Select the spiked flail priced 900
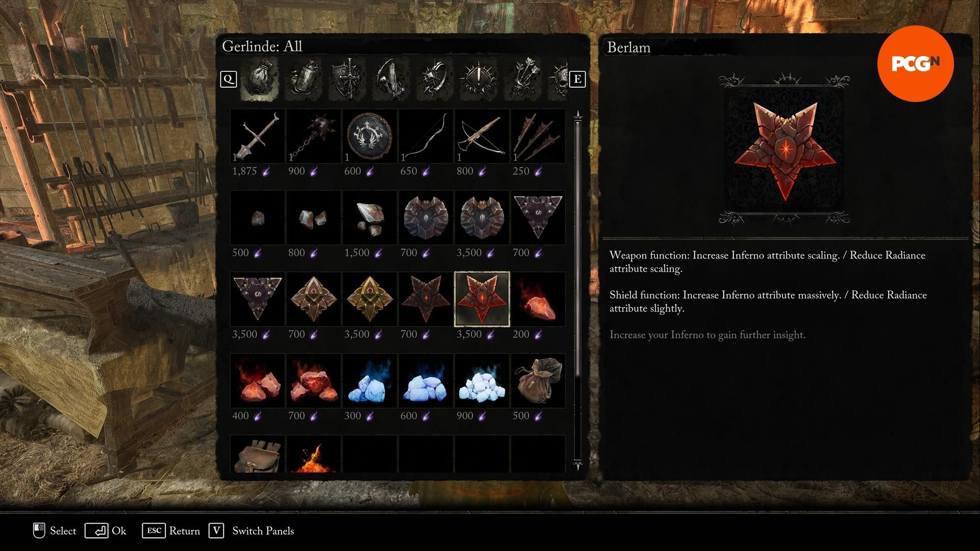This screenshot has width=980, height=551. (314, 136)
